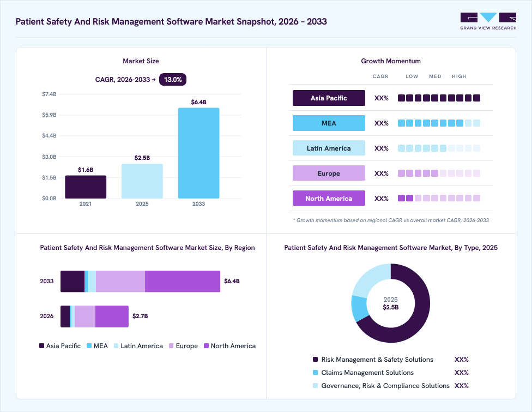This screenshot has height=412, width=532.
Task: Click the Europe growth momentum meter
Action: click(439, 173)
